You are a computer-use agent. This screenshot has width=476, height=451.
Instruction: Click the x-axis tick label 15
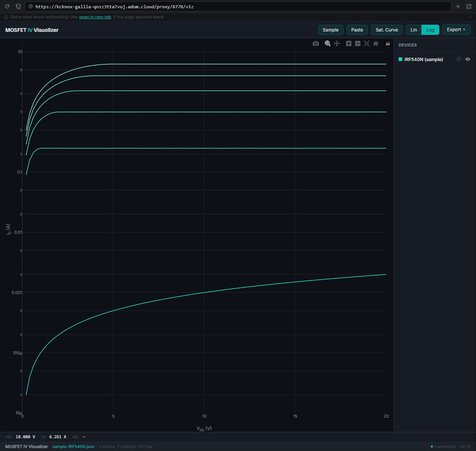point(295,416)
